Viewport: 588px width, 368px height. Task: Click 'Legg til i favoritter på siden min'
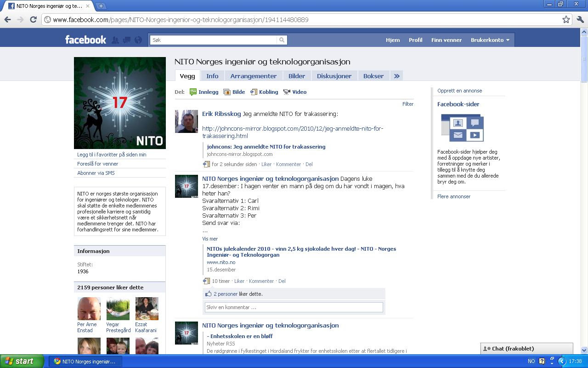click(112, 155)
